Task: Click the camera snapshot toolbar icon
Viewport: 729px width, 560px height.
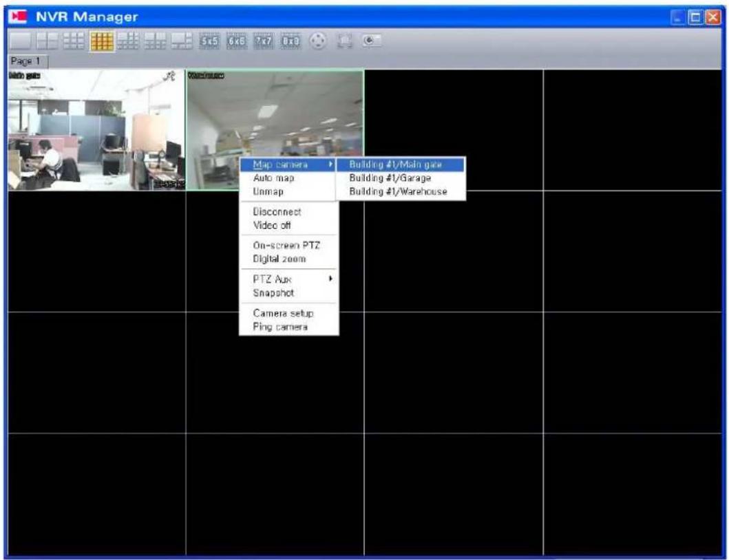Action: point(372,41)
